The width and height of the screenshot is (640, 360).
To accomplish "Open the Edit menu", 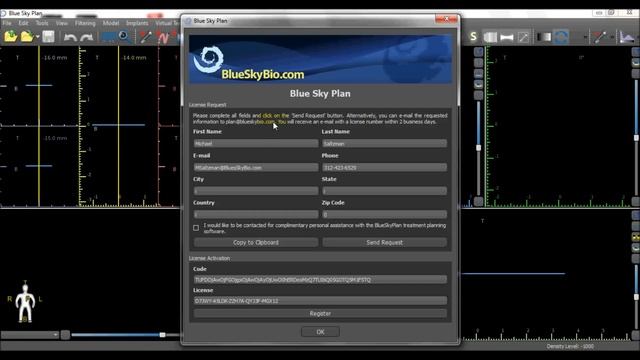I will 23,23.
